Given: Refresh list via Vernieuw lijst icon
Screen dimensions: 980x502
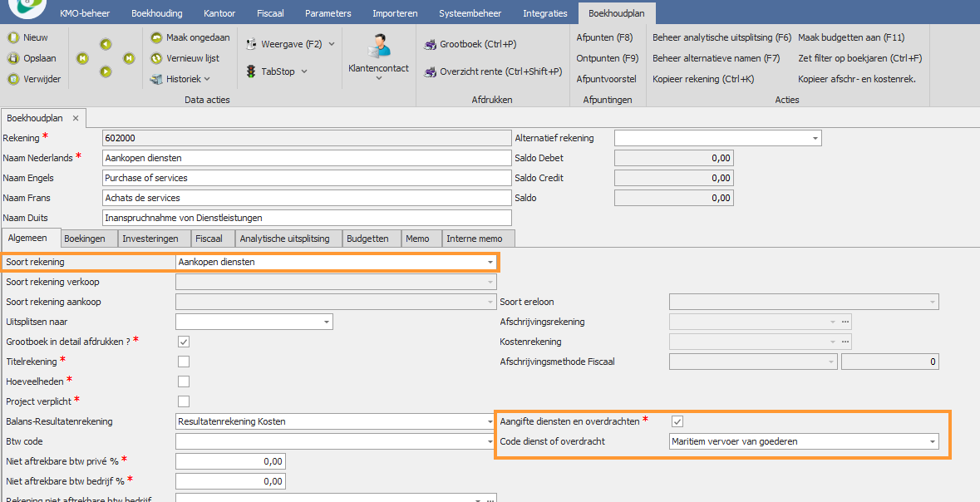Looking at the screenshot, I should (x=157, y=58).
